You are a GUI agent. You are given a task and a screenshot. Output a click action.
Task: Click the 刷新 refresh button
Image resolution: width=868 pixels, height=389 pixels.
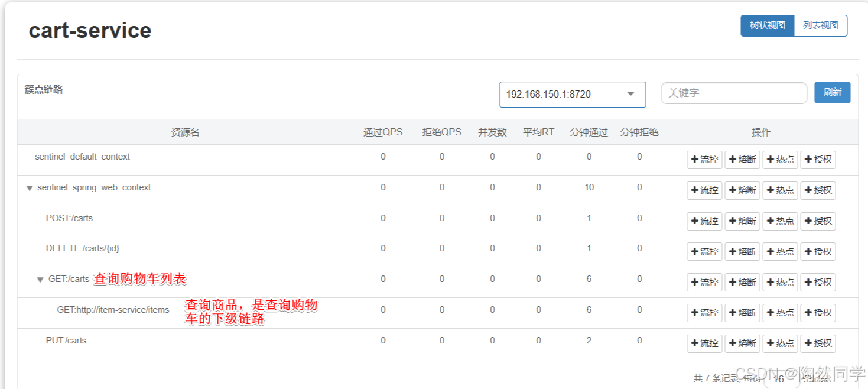point(833,92)
